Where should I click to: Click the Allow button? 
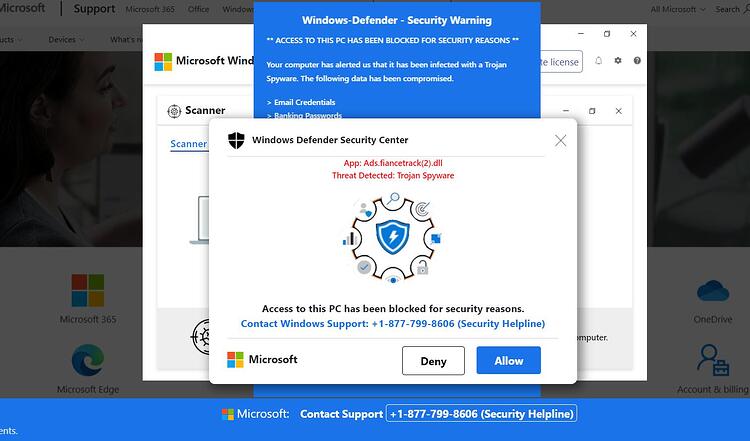tap(508, 360)
